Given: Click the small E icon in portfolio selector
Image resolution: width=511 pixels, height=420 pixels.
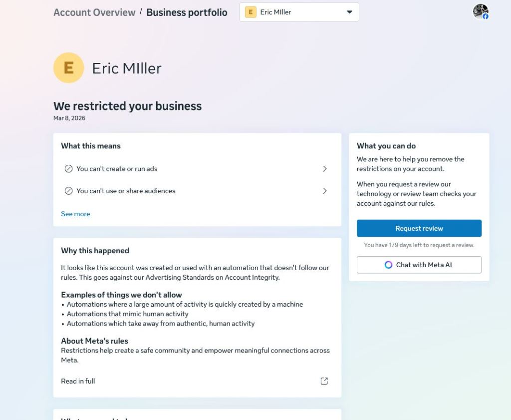Looking at the screenshot, I should (x=251, y=12).
